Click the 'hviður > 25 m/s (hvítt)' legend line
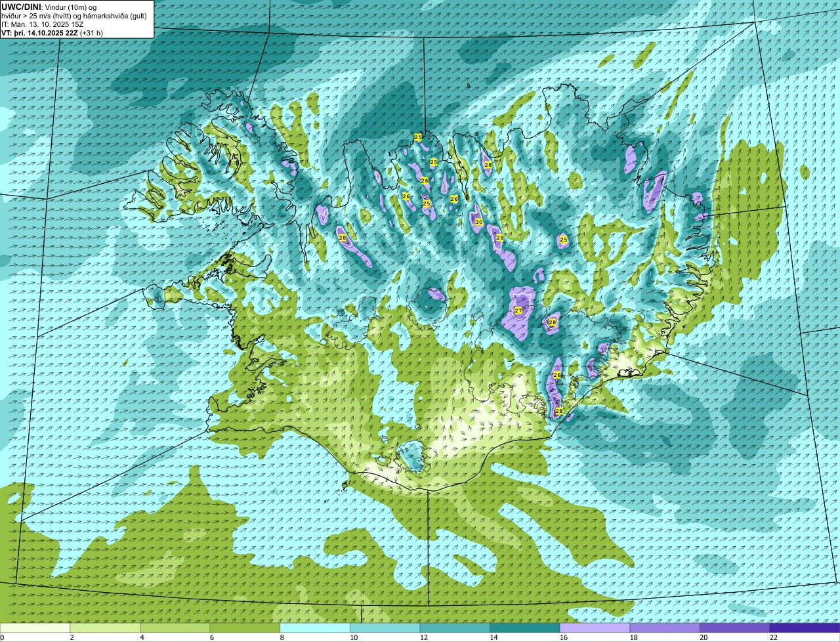 (x=73, y=16)
